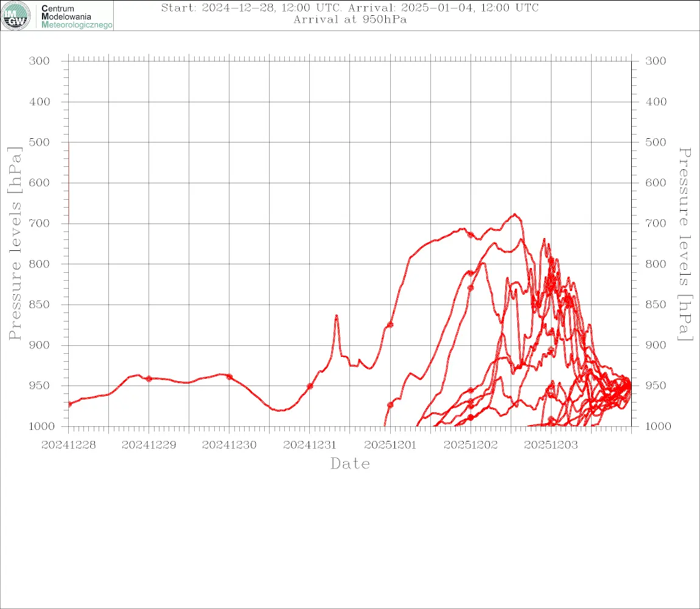Click the left axis label 800
700x609 pixels.
point(40,264)
